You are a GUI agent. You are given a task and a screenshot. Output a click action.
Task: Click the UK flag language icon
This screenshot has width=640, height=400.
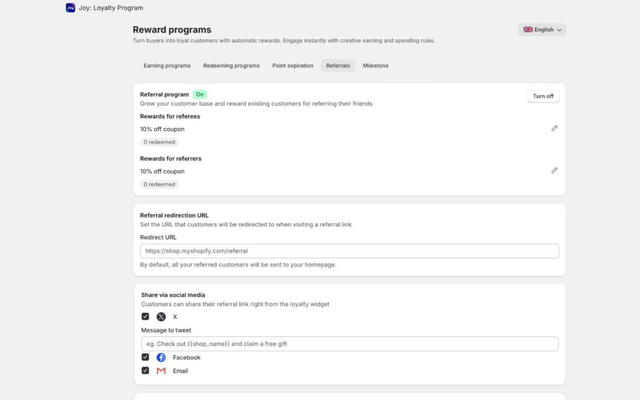pos(528,30)
